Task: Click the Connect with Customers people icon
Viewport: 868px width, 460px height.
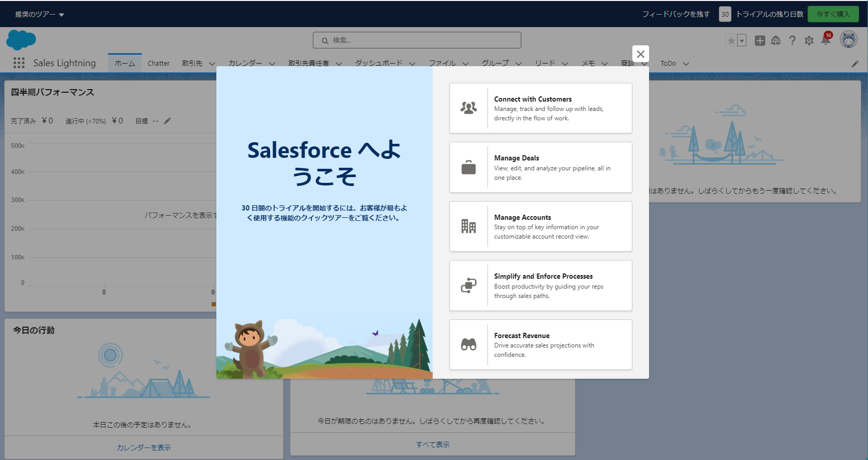Action: pyautogui.click(x=469, y=108)
